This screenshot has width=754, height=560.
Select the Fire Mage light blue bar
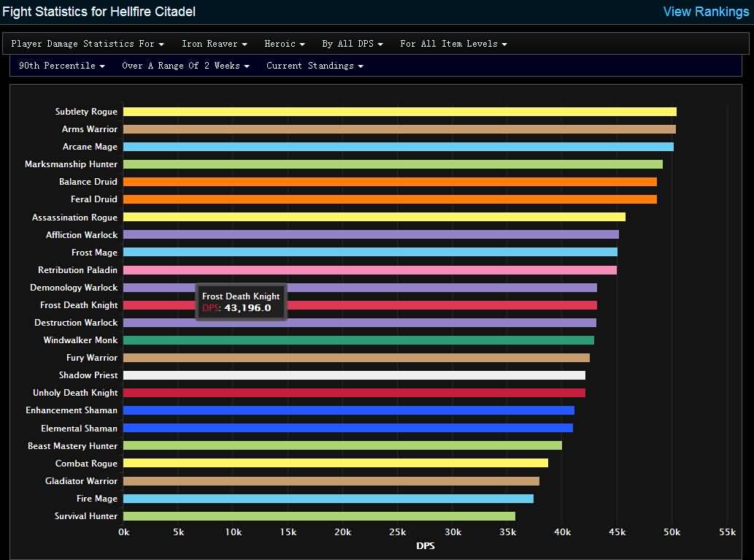tap(328, 499)
